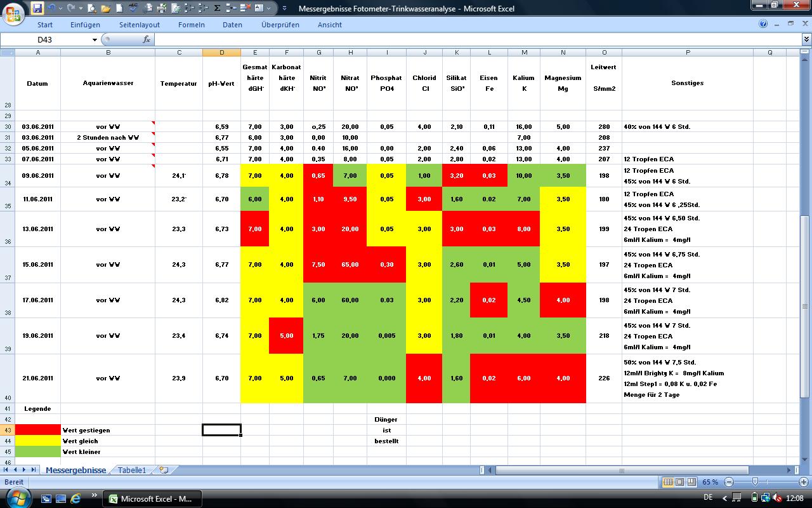This screenshot has height=508, width=812.
Task: Open file using the folder icon
Action: coord(105,8)
